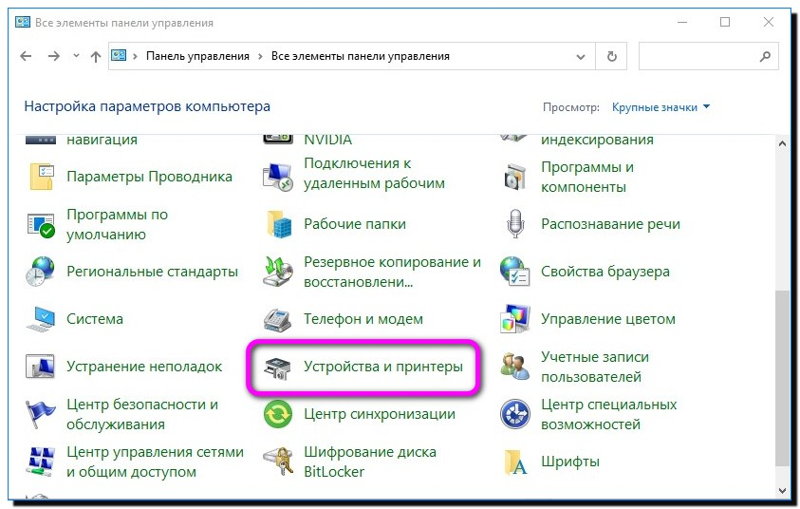Click Центр безопасности и обслуживания flag icon
This screenshot has width=800, height=509.
pos(40,414)
